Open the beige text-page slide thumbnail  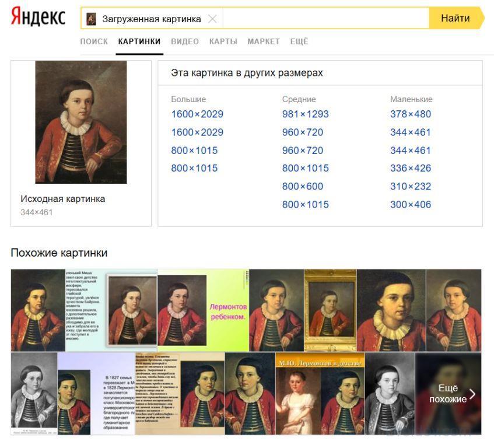coord(180,394)
